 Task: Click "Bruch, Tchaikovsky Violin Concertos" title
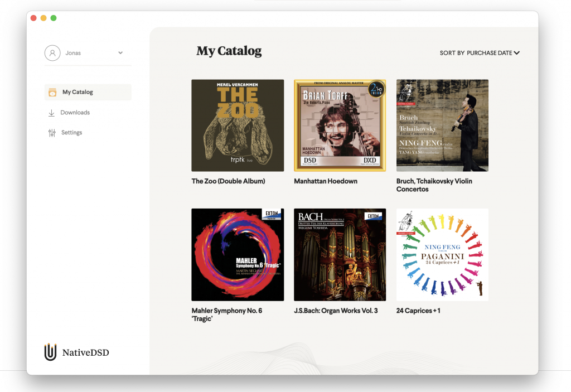coord(434,185)
